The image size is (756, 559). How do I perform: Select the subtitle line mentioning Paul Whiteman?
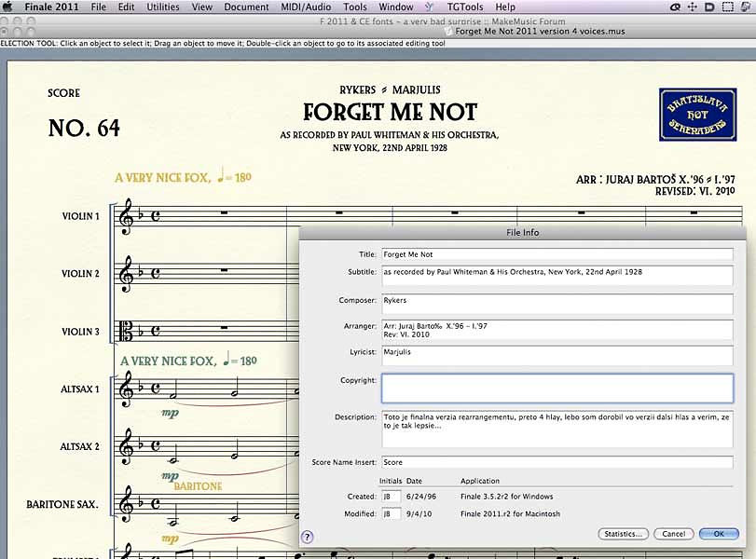click(390, 135)
